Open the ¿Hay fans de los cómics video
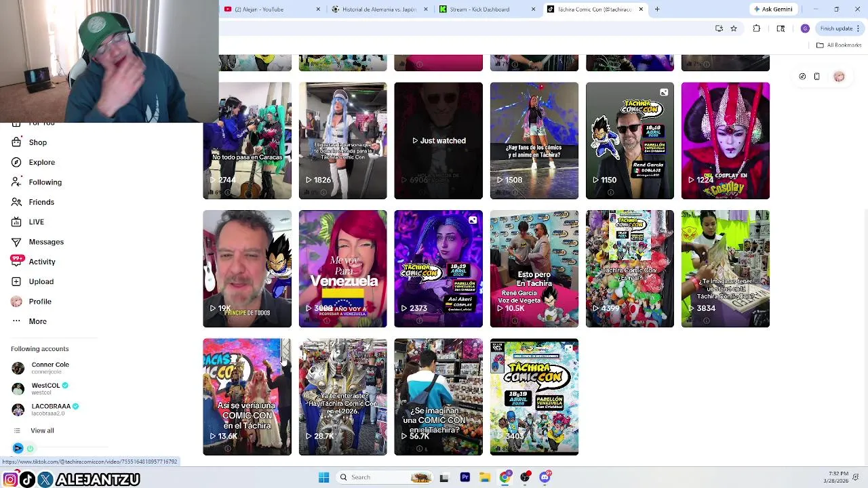The width and height of the screenshot is (868, 488). point(534,141)
